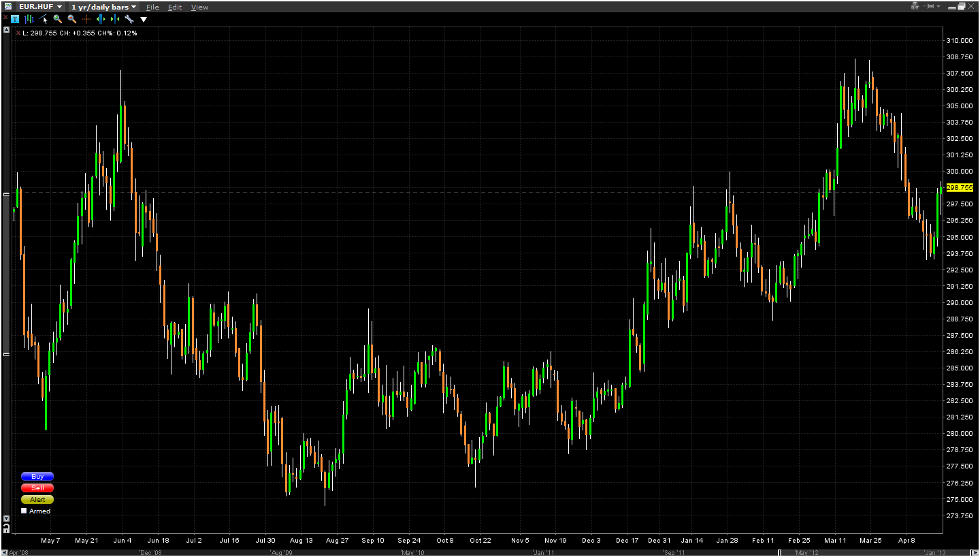
Task: Toggle the vertical axis lock icon
Action: (6, 528)
